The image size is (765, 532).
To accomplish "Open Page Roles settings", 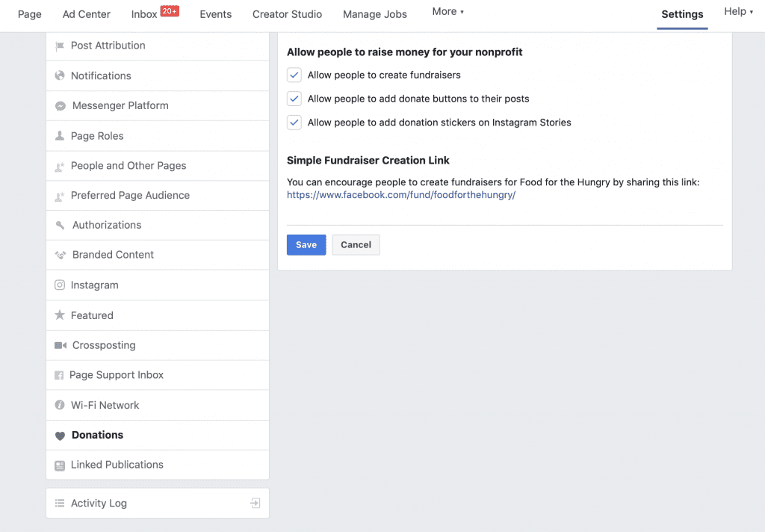I will click(158, 136).
